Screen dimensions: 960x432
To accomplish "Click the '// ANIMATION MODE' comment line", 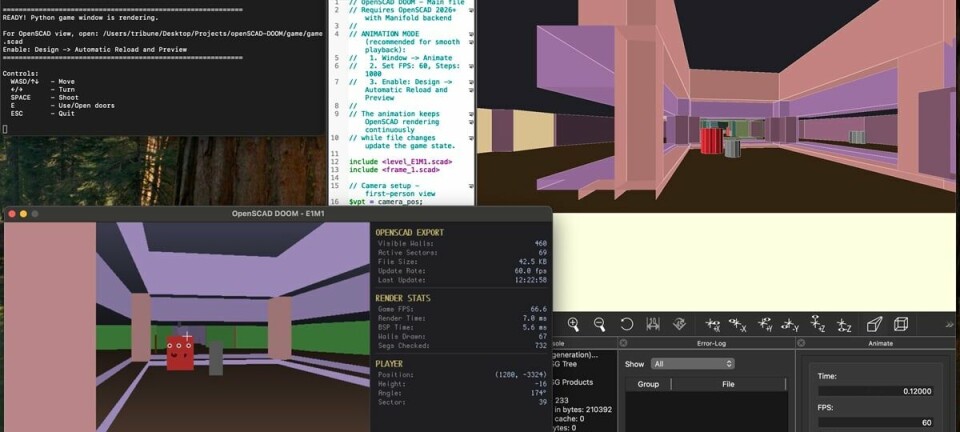I will (382, 34).
